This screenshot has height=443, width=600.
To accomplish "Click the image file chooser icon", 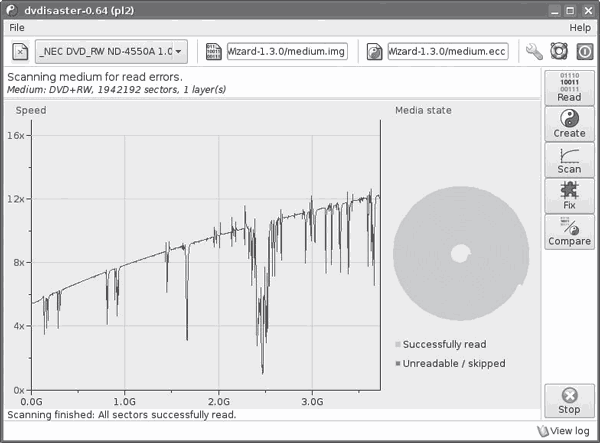I will tap(214, 51).
